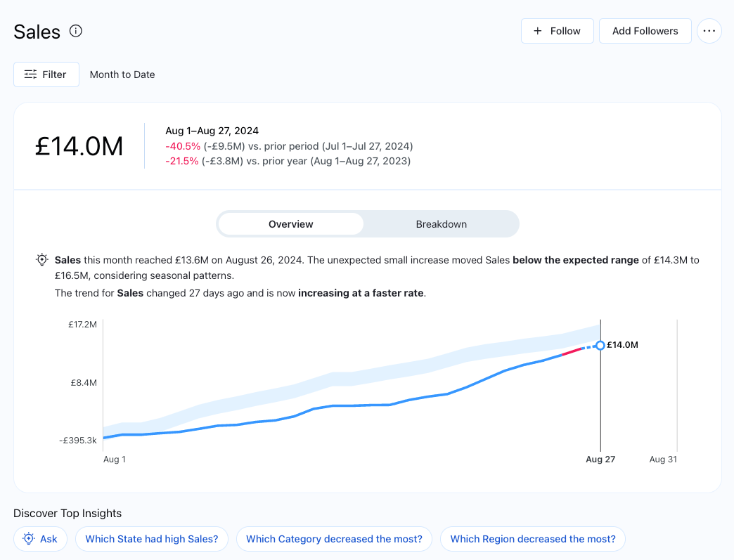
Task: Click the info icon beside Sales title
Action: (76, 31)
